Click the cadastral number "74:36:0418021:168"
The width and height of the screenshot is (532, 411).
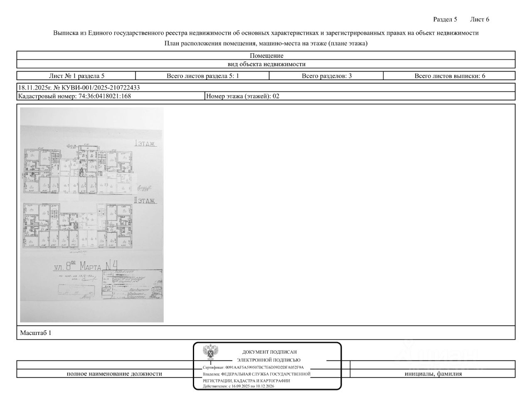105,96
